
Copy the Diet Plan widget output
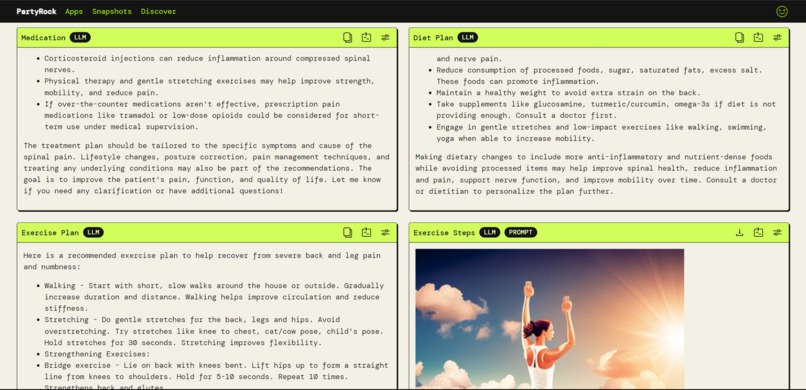click(x=739, y=38)
